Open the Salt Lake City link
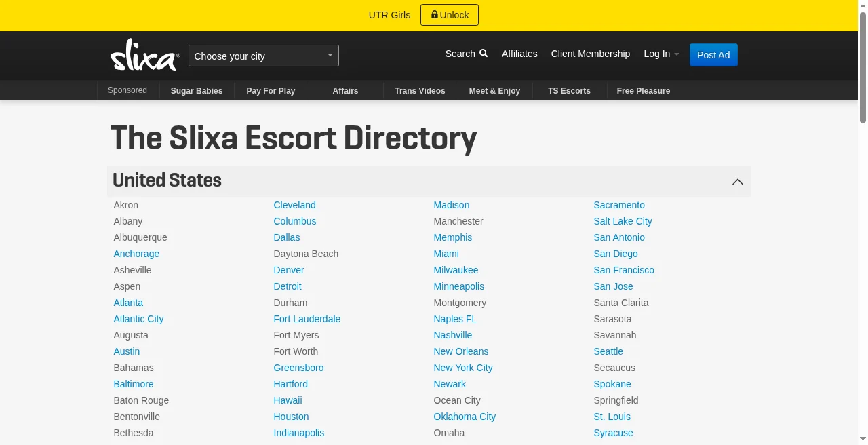The height and width of the screenshot is (445, 868). [x=623, y=221]
